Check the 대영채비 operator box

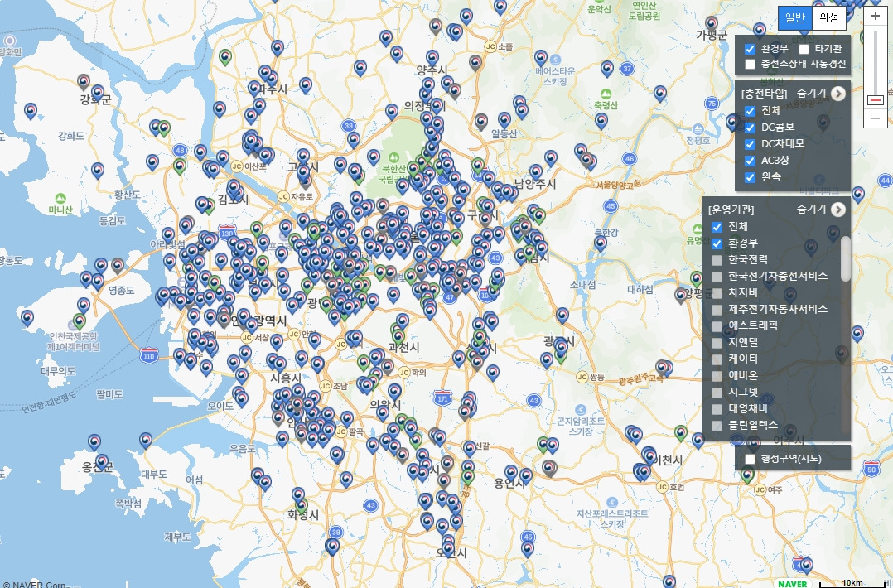pos(717,408)
